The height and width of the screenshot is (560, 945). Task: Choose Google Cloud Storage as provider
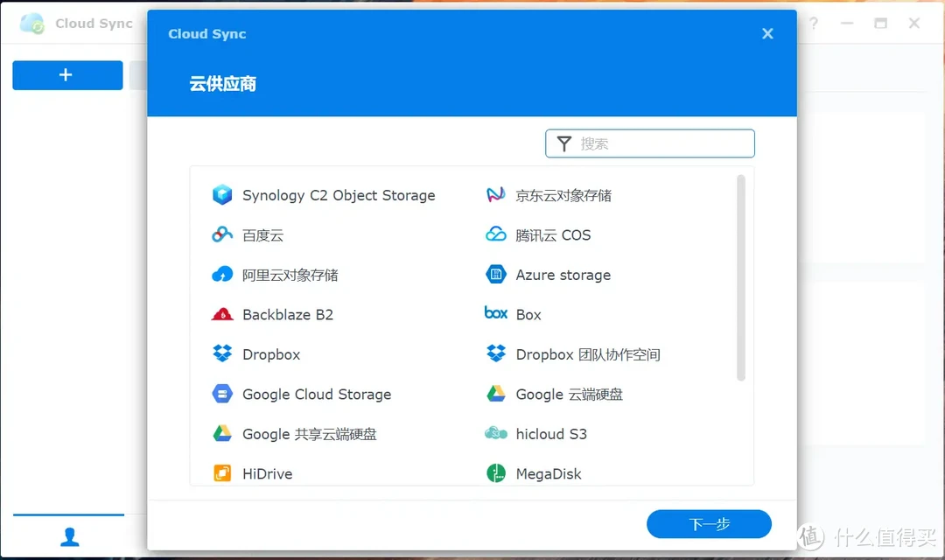[316, 394]
